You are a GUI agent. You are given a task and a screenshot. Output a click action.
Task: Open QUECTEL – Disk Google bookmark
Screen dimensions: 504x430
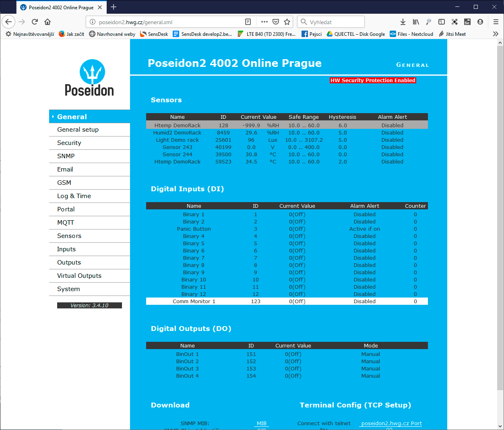355,34
